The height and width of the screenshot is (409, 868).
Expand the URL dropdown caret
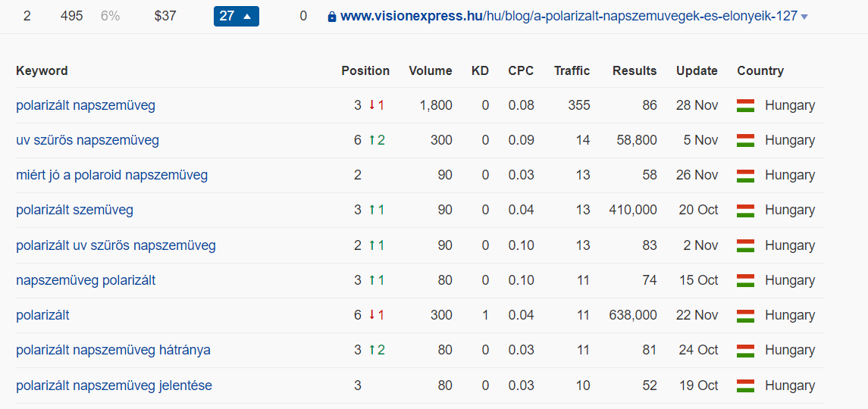coord(804,17)
